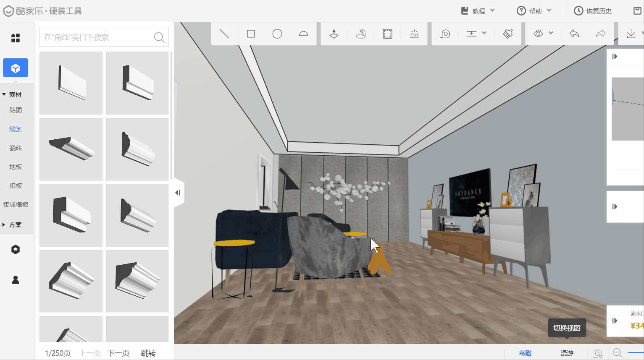Activate the push-pull extrude tool
This screenshot has height=360, width=644.
[x=334, y=34]
